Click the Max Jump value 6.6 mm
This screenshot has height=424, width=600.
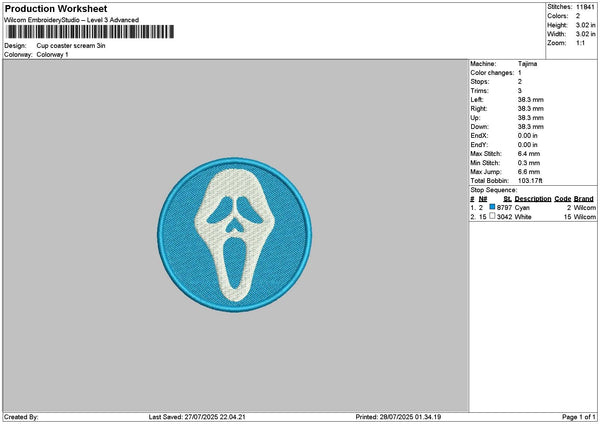tap(529, 172)
